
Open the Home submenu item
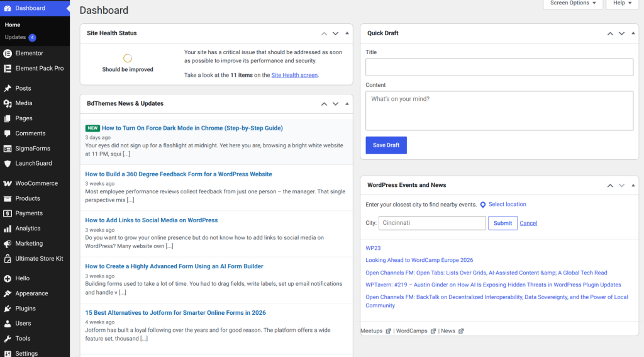pos(13,25)
